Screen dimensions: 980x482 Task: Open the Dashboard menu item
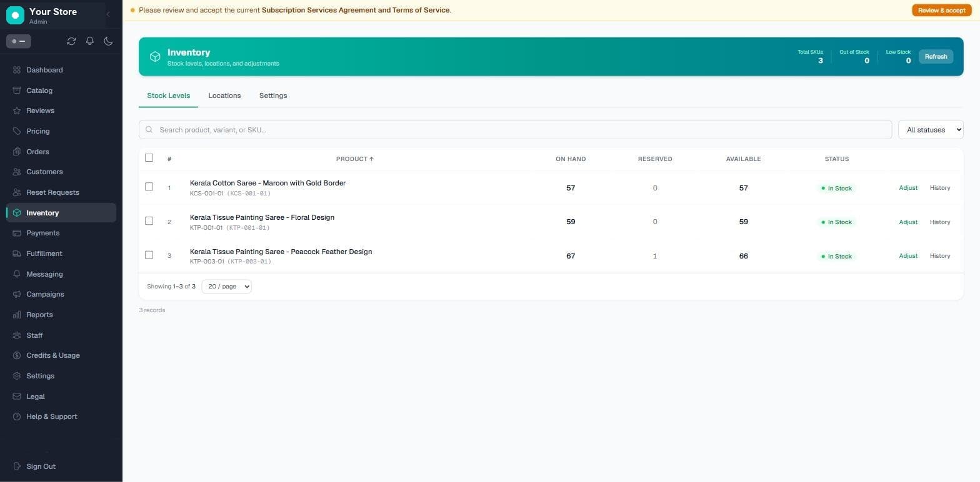[61, 70]
